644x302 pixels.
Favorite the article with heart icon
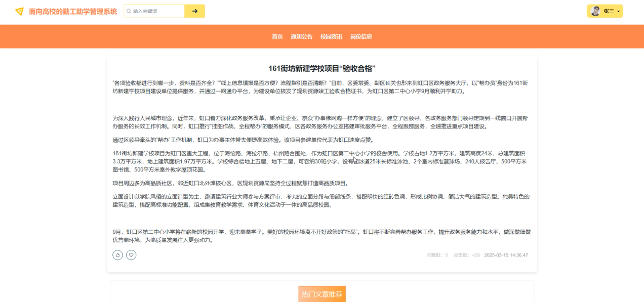(131, 255)
